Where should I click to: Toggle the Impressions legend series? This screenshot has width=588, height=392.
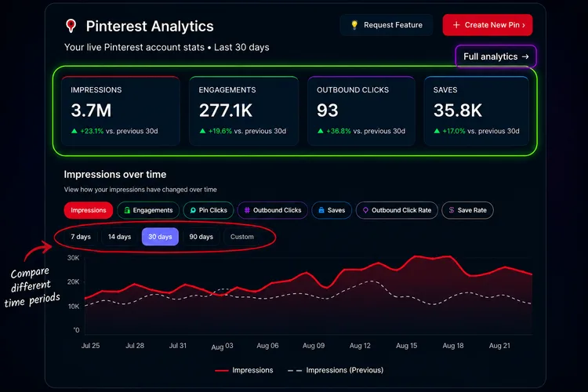pyautogui.click(x=244, y=370)
